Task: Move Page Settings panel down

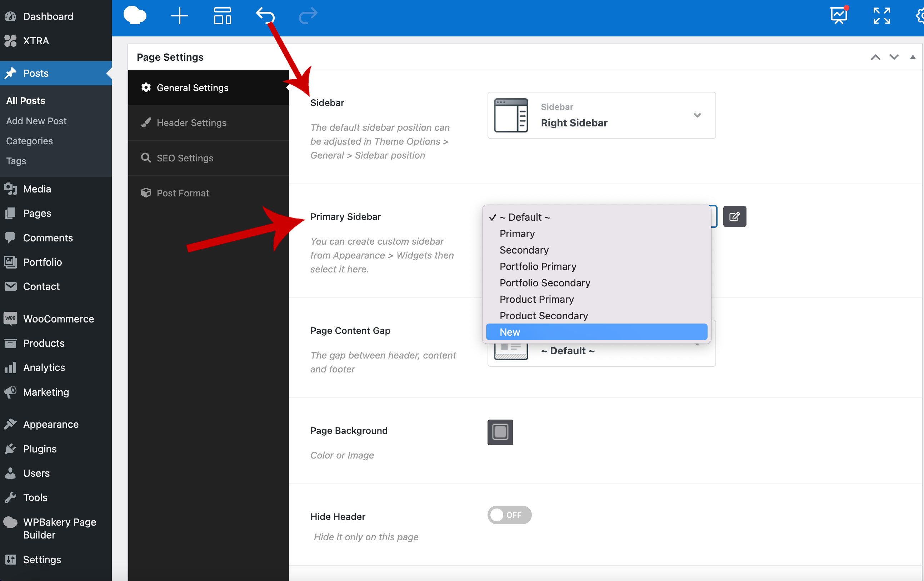Action: point(894,57)
